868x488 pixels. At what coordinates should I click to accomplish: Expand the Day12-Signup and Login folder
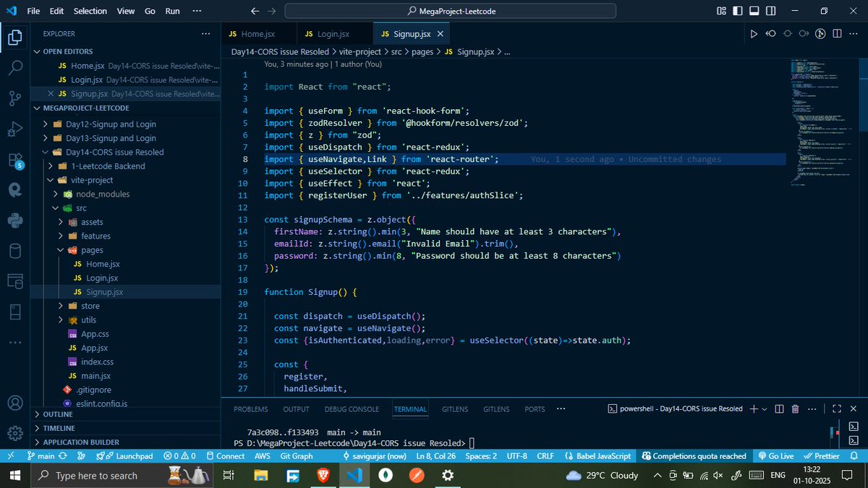pos(111,124)
